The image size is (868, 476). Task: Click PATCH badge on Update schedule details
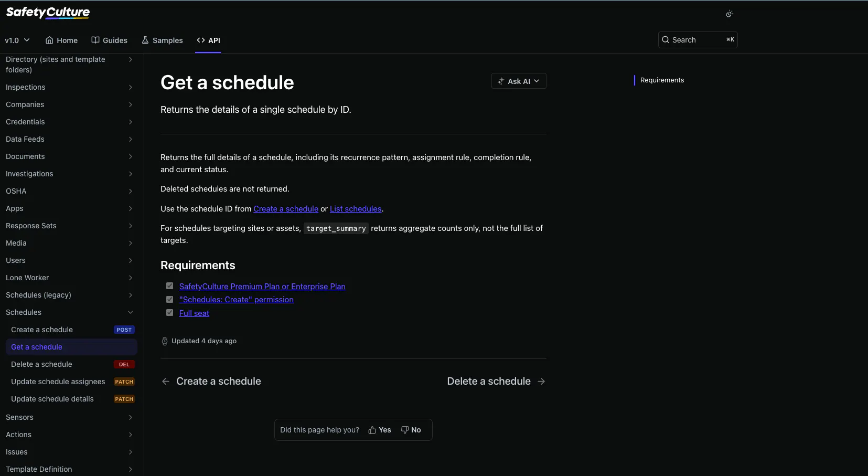tap(124, 399)
